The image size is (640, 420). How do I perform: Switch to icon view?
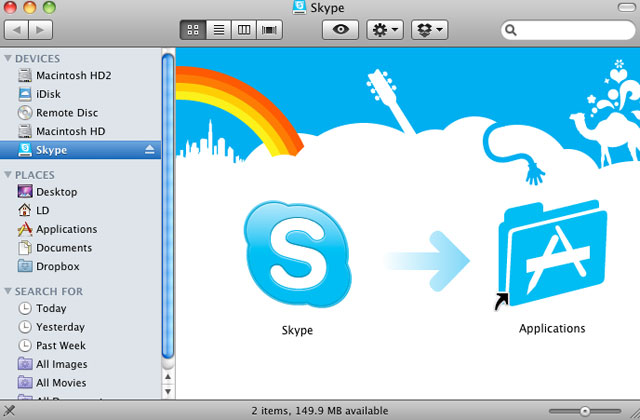coord(193,30)
